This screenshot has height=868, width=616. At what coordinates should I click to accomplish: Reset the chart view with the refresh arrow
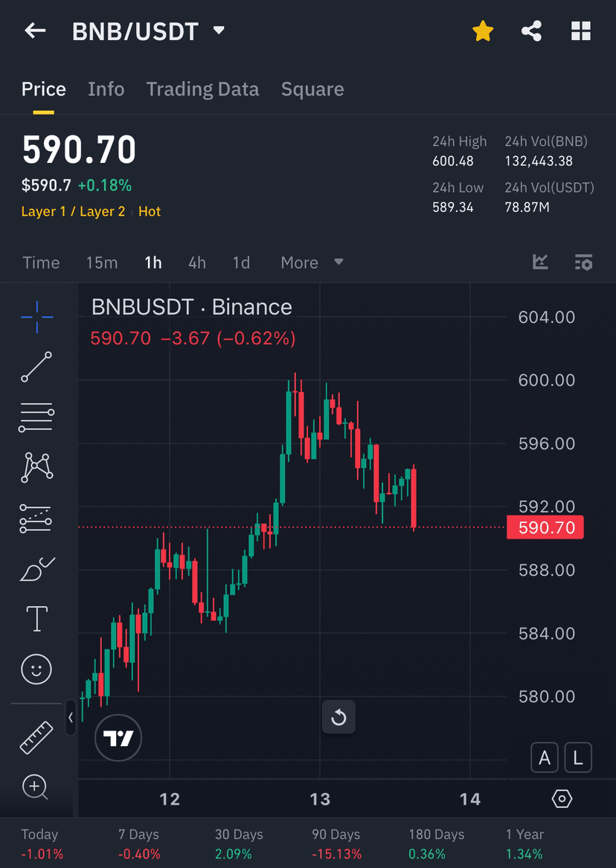pyautogui.click(x=339, y=718)
